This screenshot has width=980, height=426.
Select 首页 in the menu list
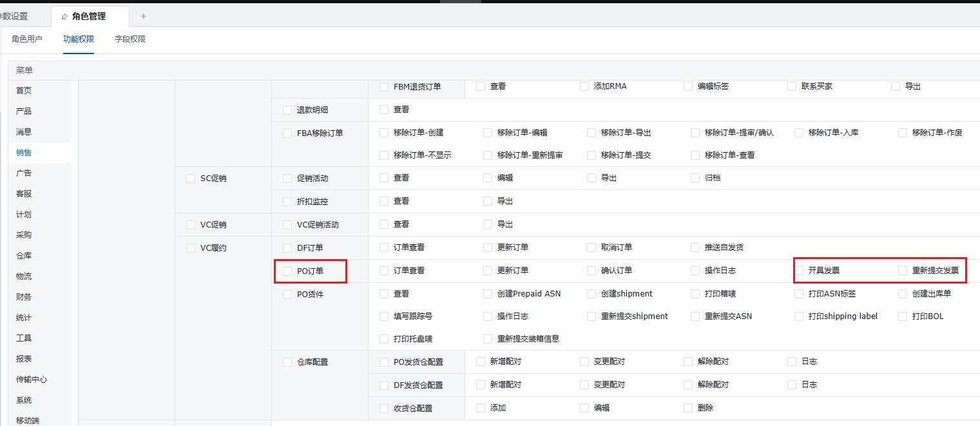[x=24, y=91]
